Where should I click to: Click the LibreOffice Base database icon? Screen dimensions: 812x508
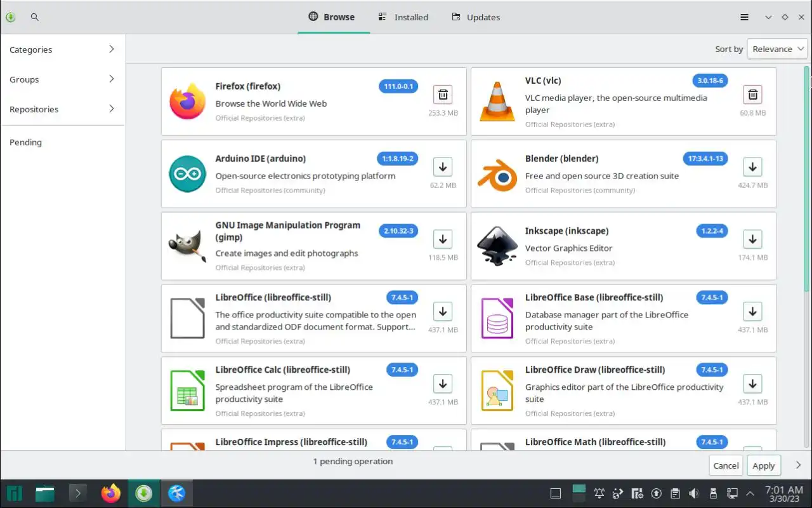click(497, 319)
